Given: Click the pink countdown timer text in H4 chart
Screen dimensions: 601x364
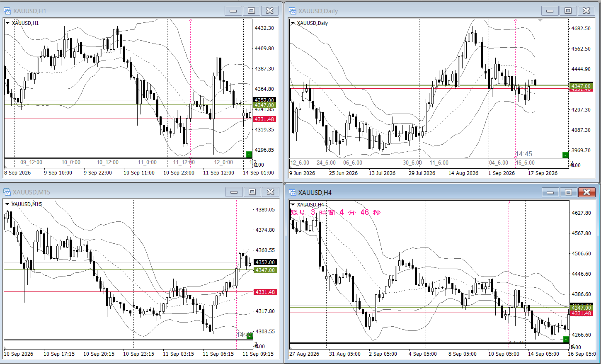Looking at the screenshot, I should tap(335, 212).
